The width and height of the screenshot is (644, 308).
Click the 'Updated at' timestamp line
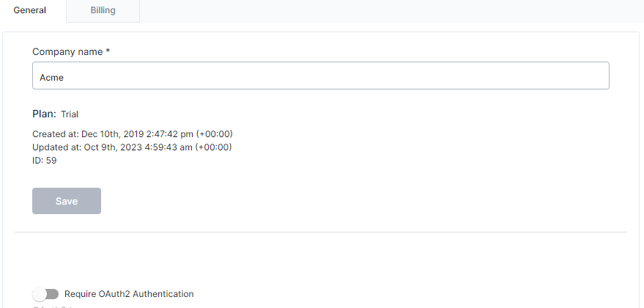click(x=132, y=147)
